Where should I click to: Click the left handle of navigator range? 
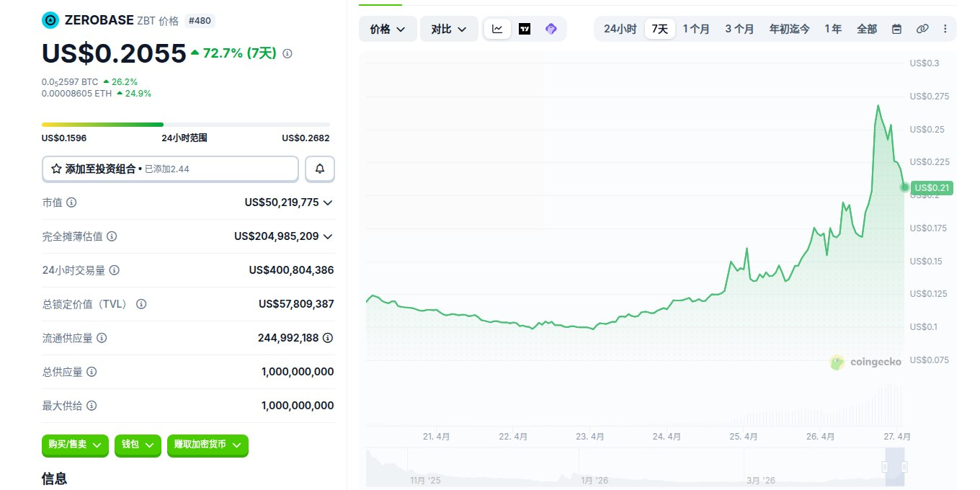click(884, 467)
